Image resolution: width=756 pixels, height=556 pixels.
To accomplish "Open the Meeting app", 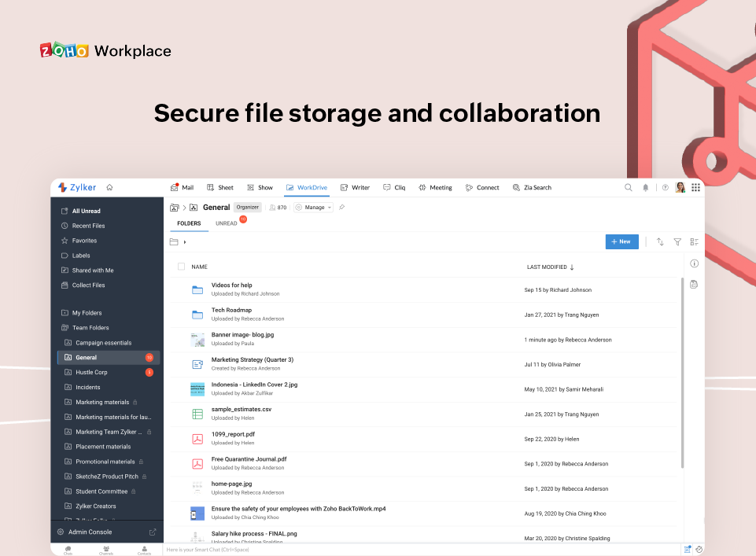I will (x=435, y=187).
